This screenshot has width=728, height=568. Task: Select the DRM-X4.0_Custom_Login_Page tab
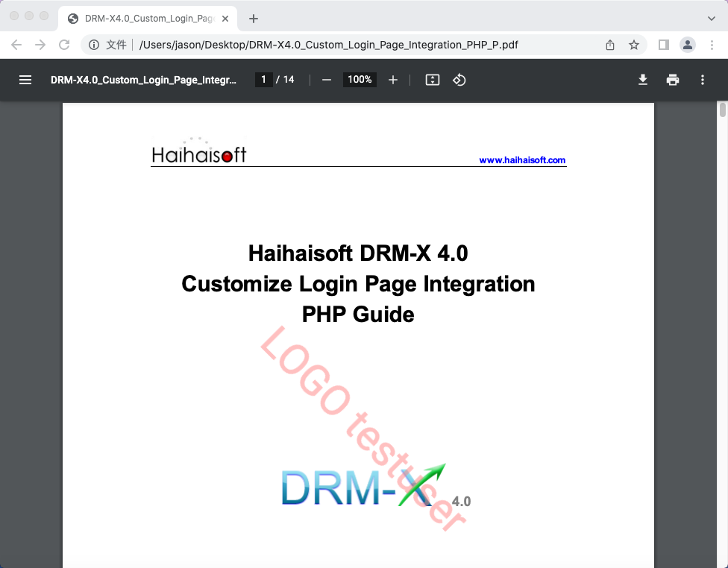[x=142, y=19]
